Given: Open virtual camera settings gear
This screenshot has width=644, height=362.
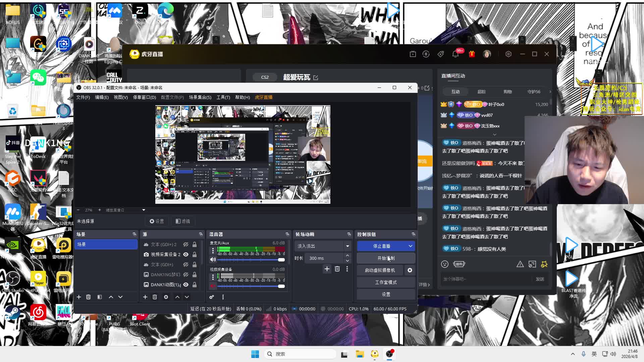Looking at the screenshot, I should 410,270.
